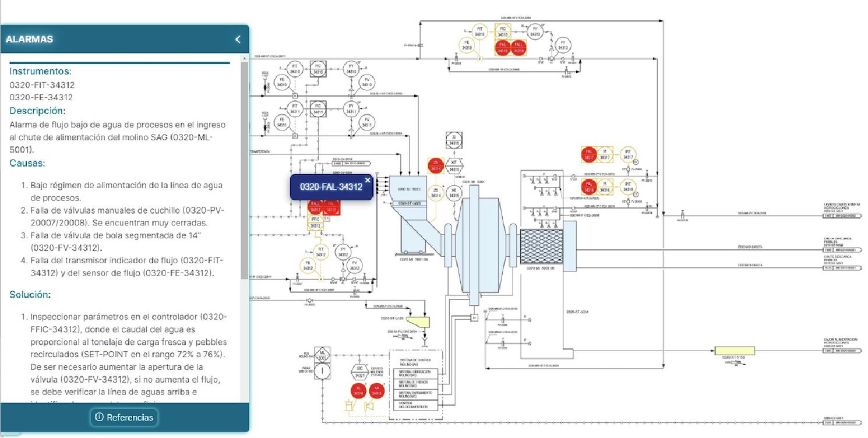This screenshot has width=868, height=438.
Task: Click the yellow beacon light symbol
Action: pyautogui.click(x=350, y=407)
